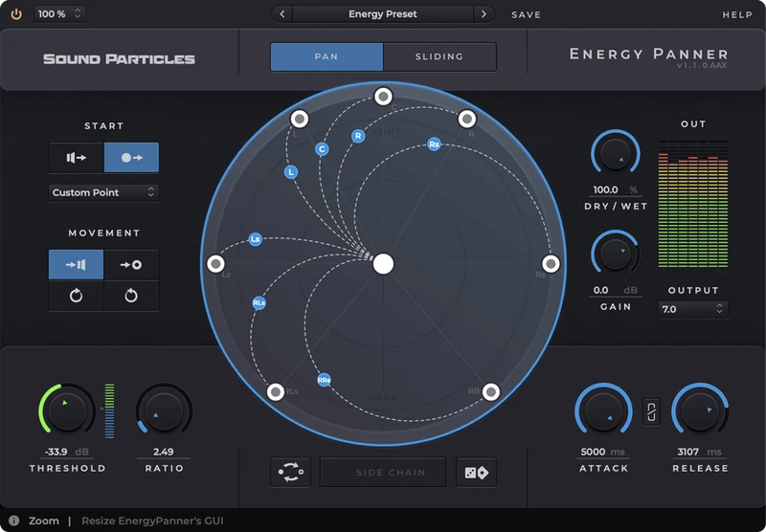Viewport: 766px width, 532px height.
Task: Click the OUT level meter display
Action: [x=692, y=204]
